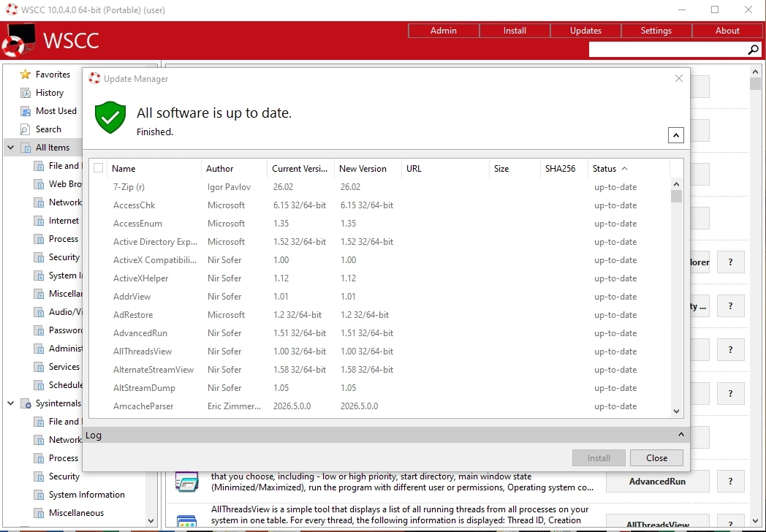Click the Internet category icon
This screenshot has height=532, width=766.
click(39, 221)
